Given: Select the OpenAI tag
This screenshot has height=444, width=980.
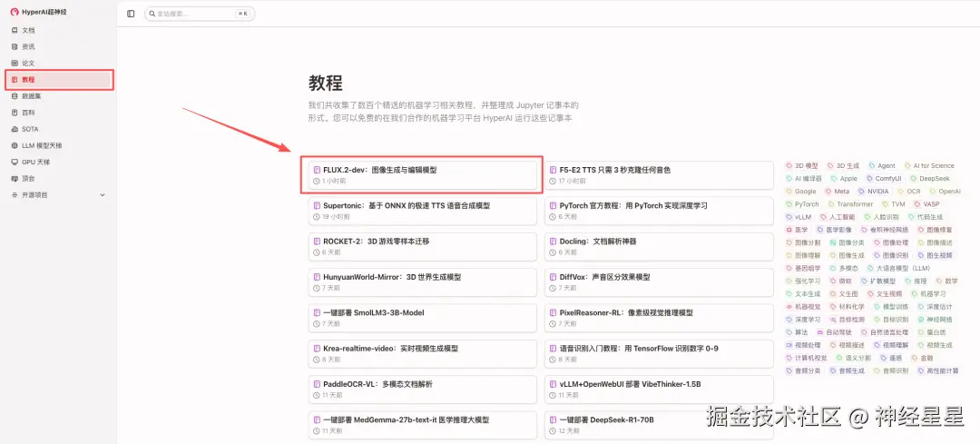Looking at the screenshot, I should coord(945,192).
